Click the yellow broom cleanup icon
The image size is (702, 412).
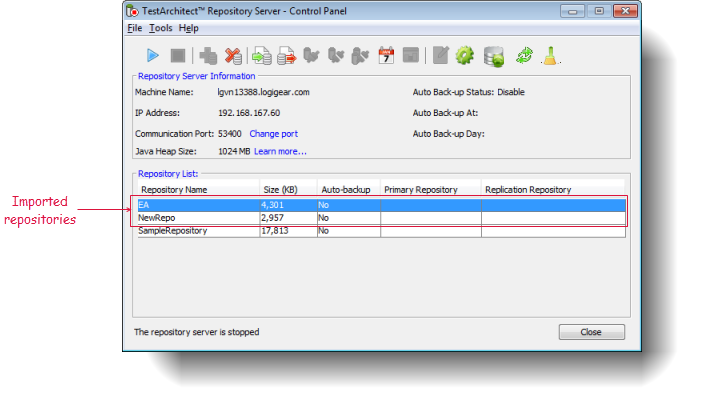[550, 56]
